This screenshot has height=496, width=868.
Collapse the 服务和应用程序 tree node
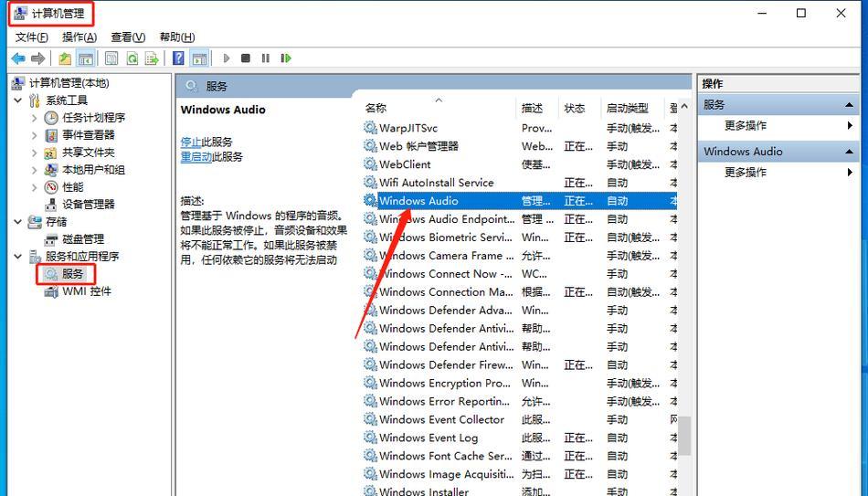17,257
